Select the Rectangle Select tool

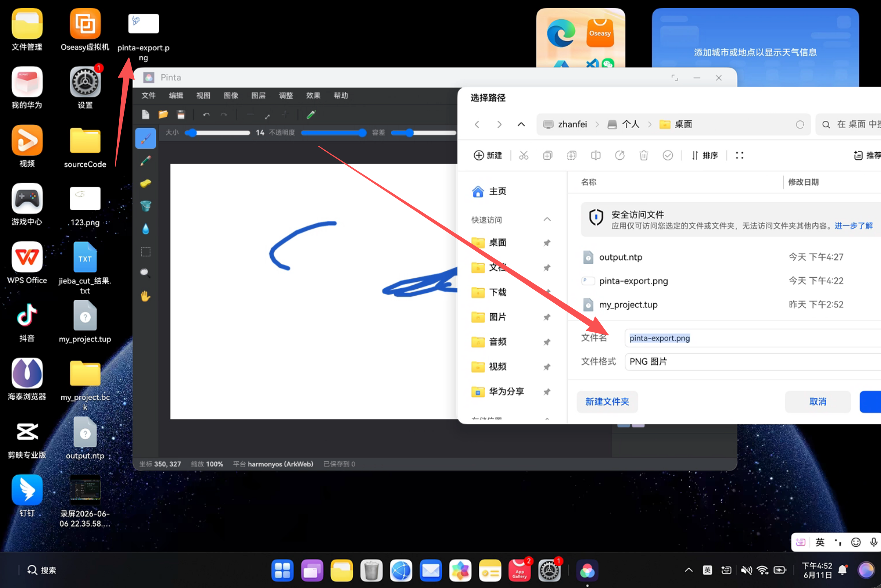click(146, 251)
